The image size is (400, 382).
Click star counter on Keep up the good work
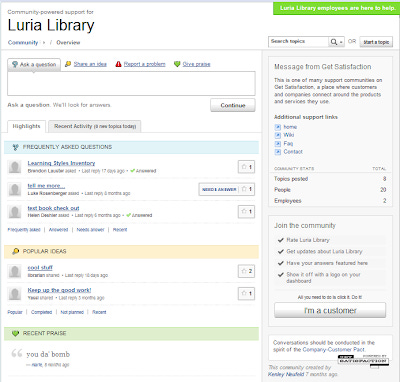246,293
